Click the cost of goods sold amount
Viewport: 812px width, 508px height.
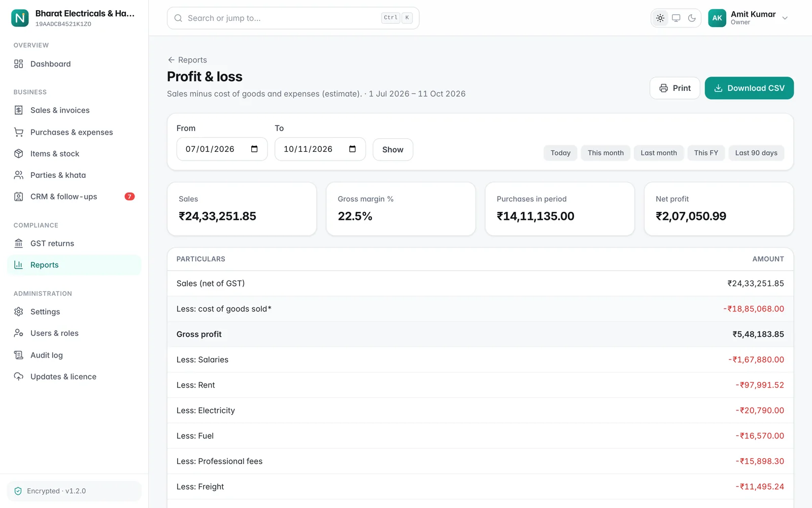[754, 309]
